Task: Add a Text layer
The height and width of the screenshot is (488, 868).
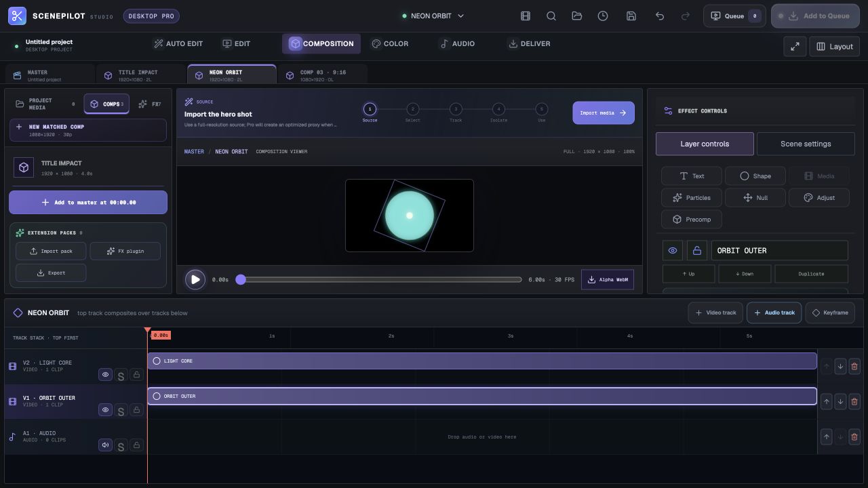Action: [692, 176]
